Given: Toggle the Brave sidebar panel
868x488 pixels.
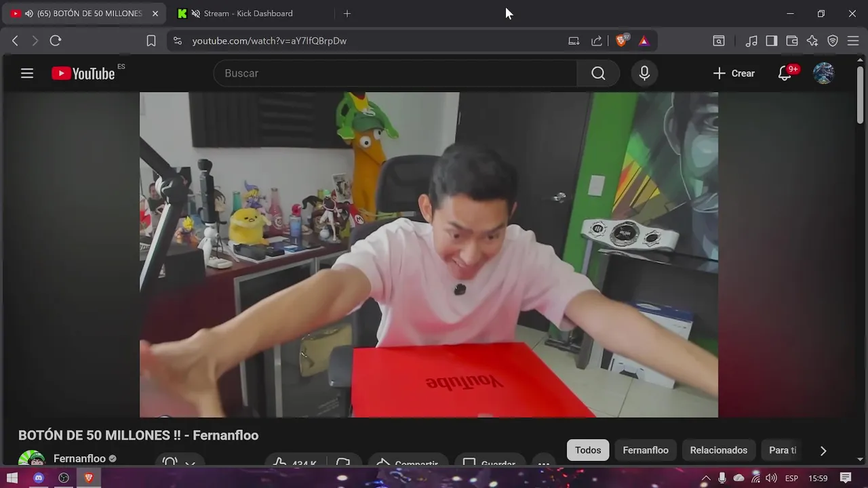Looking at the screenshot, I should 772,41.
